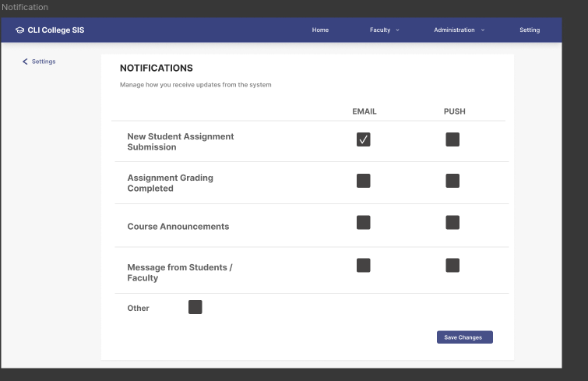Tick the Other notifications checkbox
This screenshot has width=588, height=381.
pos(195,307)
